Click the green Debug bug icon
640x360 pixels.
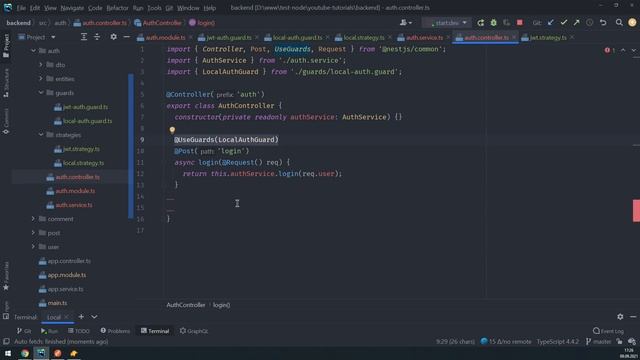tap(493, 23)
